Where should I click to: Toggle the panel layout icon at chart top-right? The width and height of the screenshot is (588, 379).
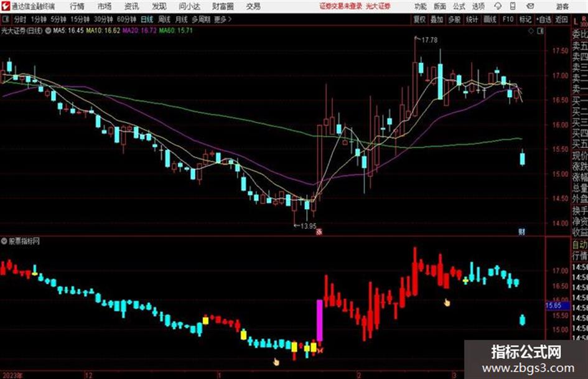(x=540, y=31)
